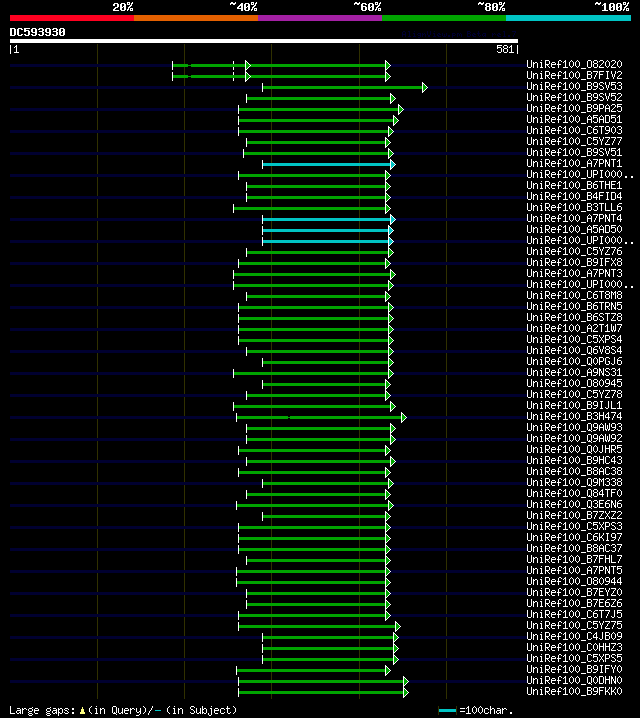Open hit UniRef100_C5XPS4

coord(574,339)
